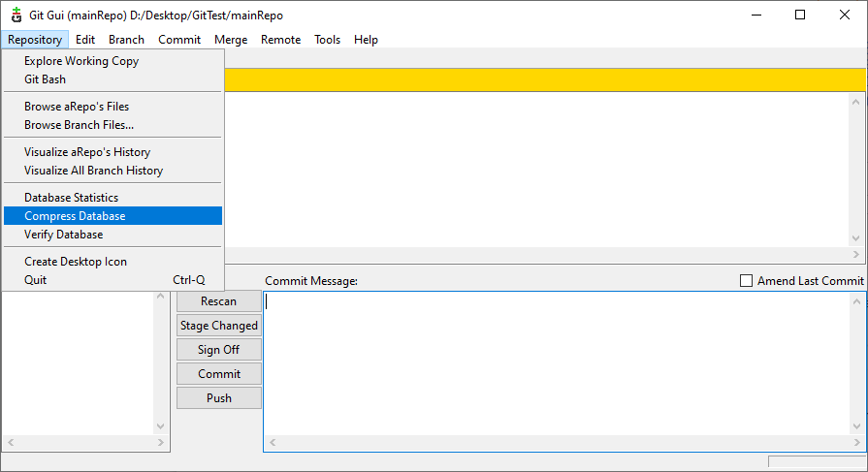Select Visualize aRepo's History
Image resolution: width=868 pixels, height=472 pixels.
113,152
